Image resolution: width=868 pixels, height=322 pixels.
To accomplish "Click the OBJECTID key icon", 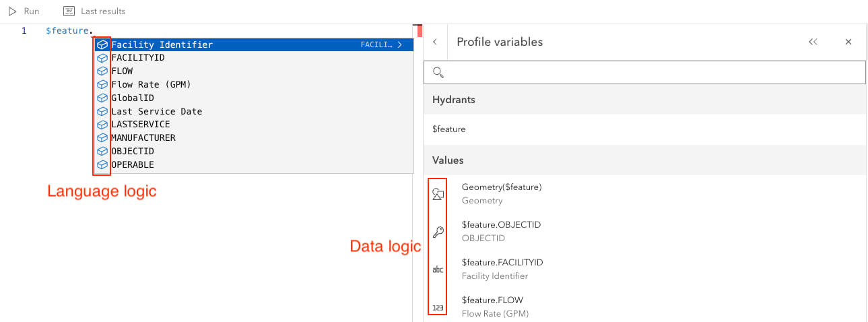I will click(438, 232).
